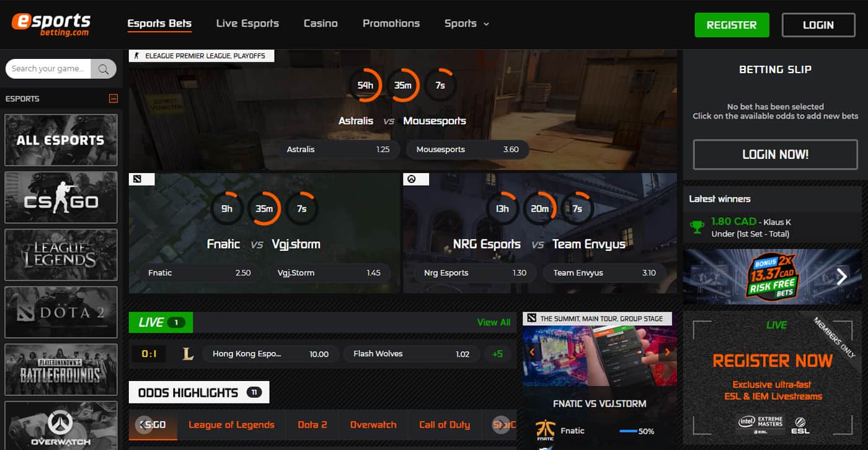Viewport: 868px width, 450px height.
Task: Open the Battlegrounds game tile
Action: (61, 370)
